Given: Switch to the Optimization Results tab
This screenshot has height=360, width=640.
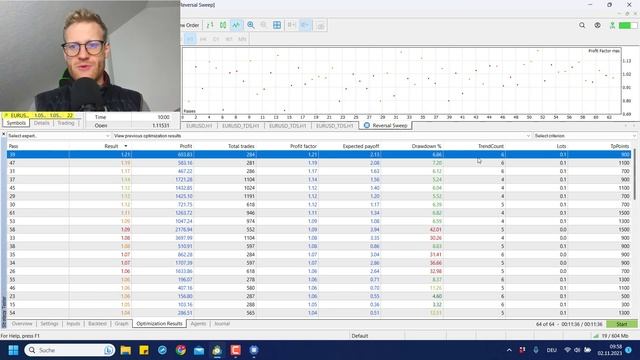Looking at the screenshot, I should pos(159,324).
